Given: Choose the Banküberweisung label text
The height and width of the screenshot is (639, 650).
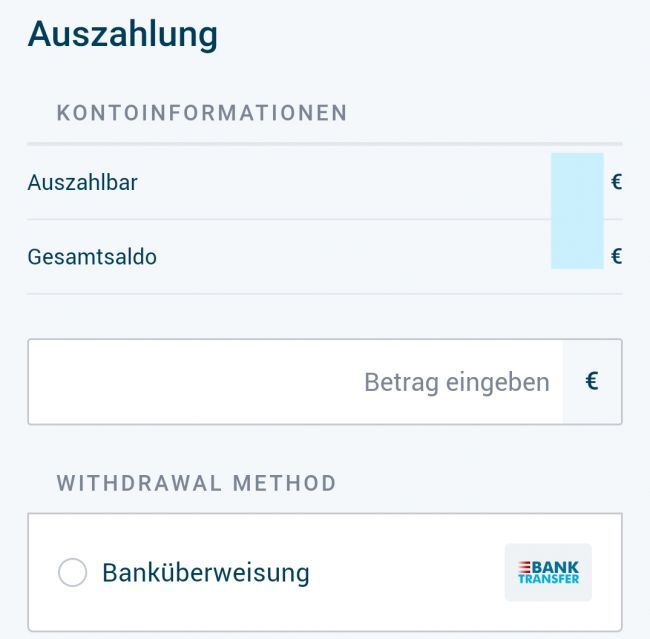Looking at the screenshot, I should 205,573.
